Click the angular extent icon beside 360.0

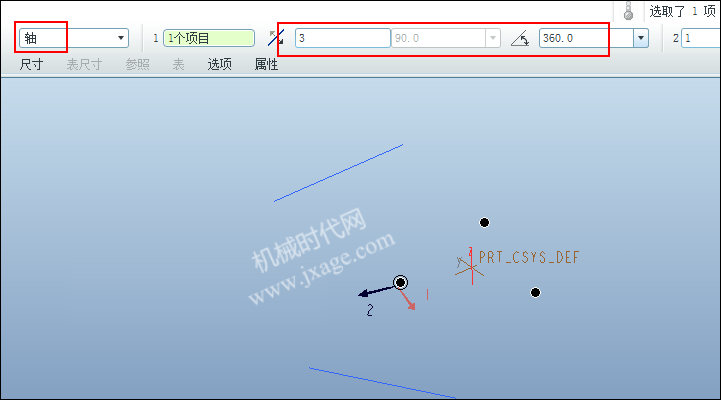(520, 38)
